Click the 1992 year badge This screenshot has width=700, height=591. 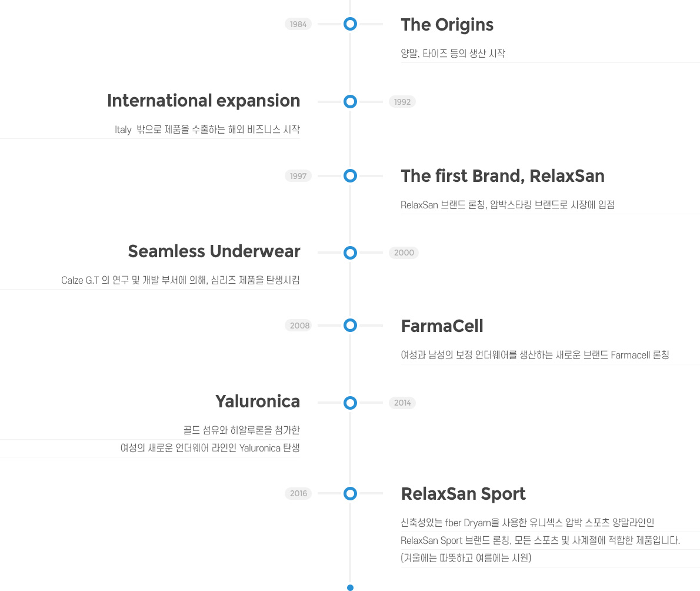tap(402, 102)
